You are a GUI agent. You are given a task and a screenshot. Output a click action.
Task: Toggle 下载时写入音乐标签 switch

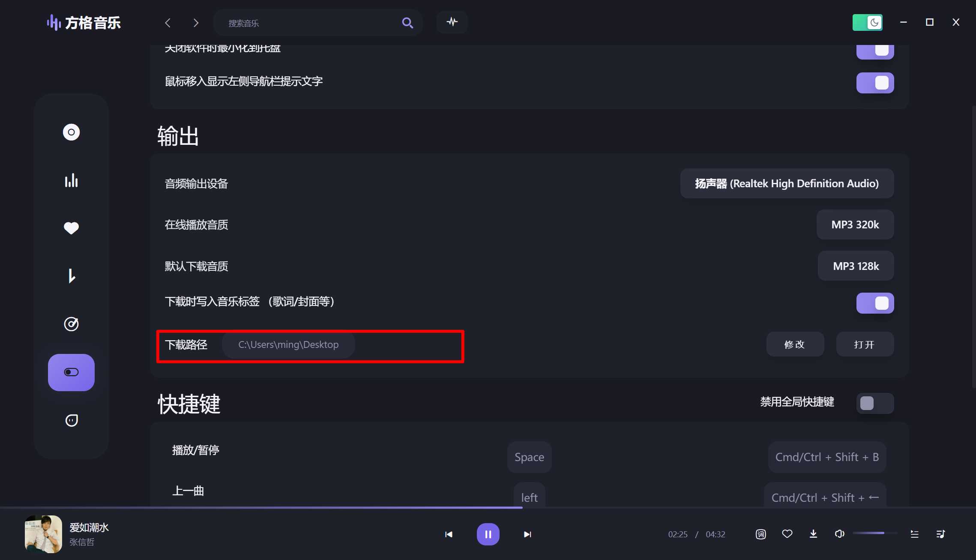pos(875,303)
